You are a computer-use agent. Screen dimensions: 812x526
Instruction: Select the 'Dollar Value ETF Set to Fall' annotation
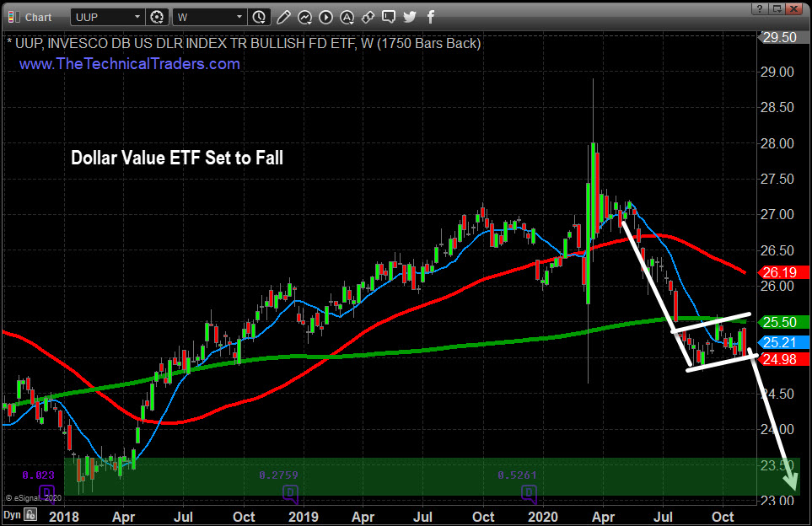coord(176,158)
